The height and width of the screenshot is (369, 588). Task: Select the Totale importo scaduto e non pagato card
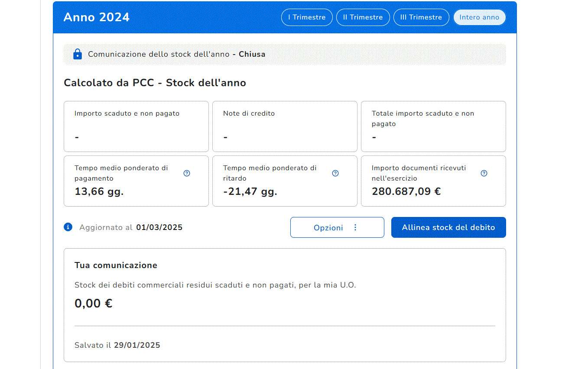[433, 126]
